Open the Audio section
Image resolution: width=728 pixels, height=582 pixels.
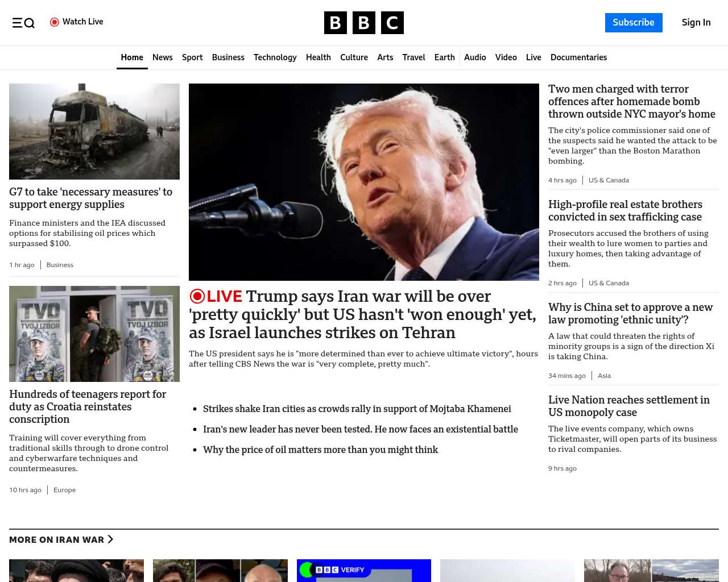[475, 57]
